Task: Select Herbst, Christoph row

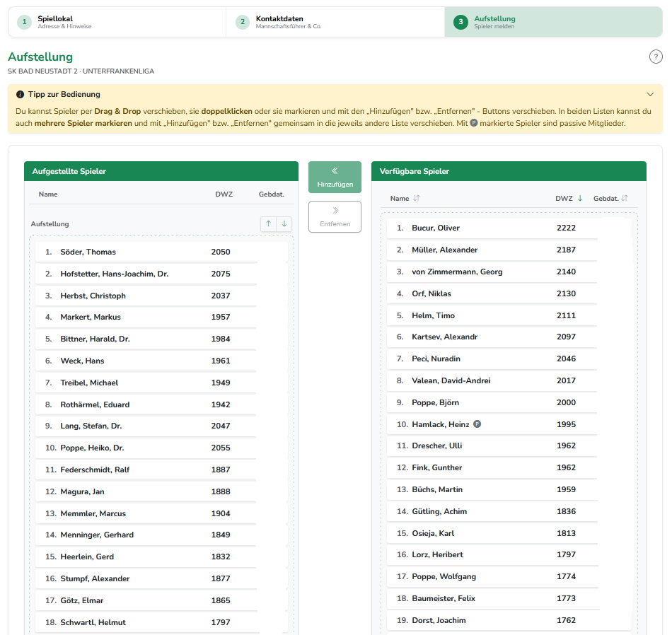Action: 161,296
